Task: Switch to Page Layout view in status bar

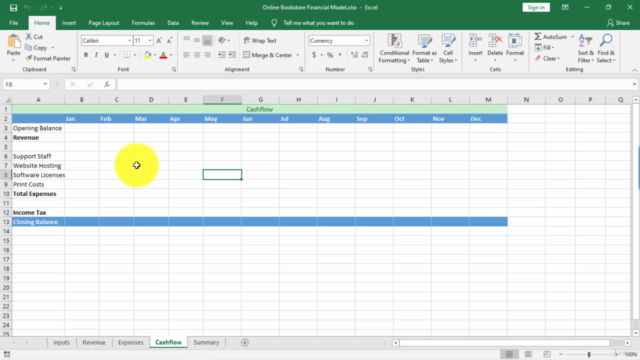Action: (x=528, y=354)
